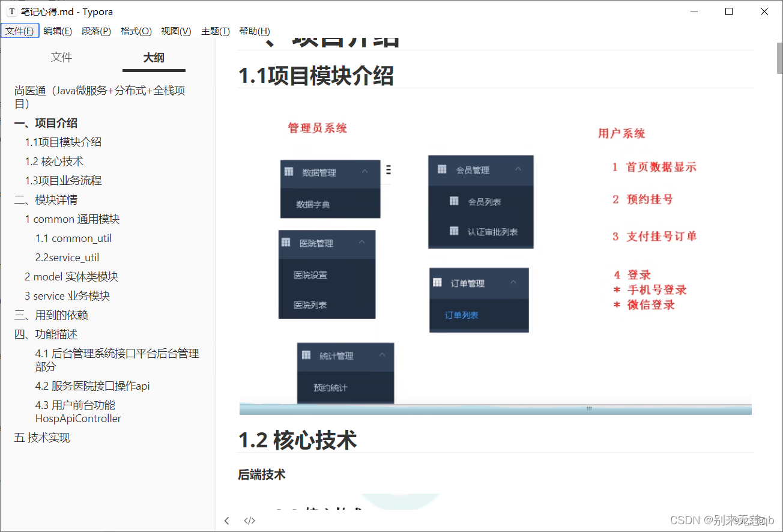
Task: Open the 编辑(E) menu
Action: 58,31
